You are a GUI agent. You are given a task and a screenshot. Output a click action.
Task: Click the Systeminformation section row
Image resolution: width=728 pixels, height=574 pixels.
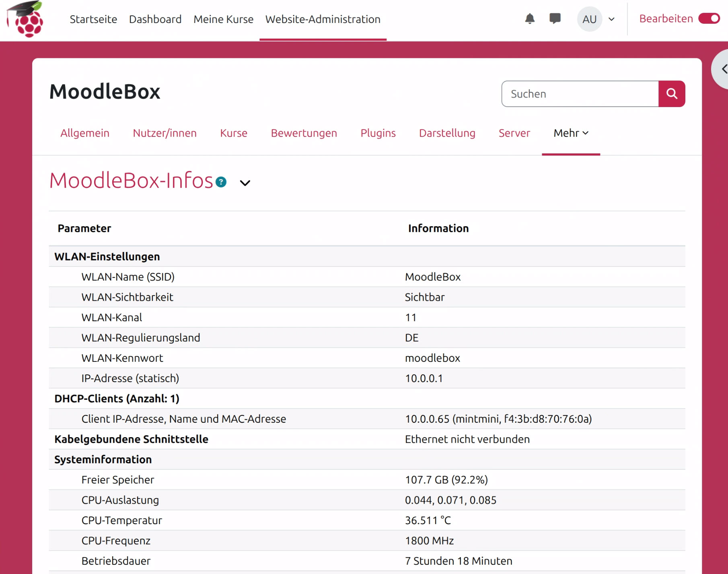pyautogui.click(x=367, y=459)
